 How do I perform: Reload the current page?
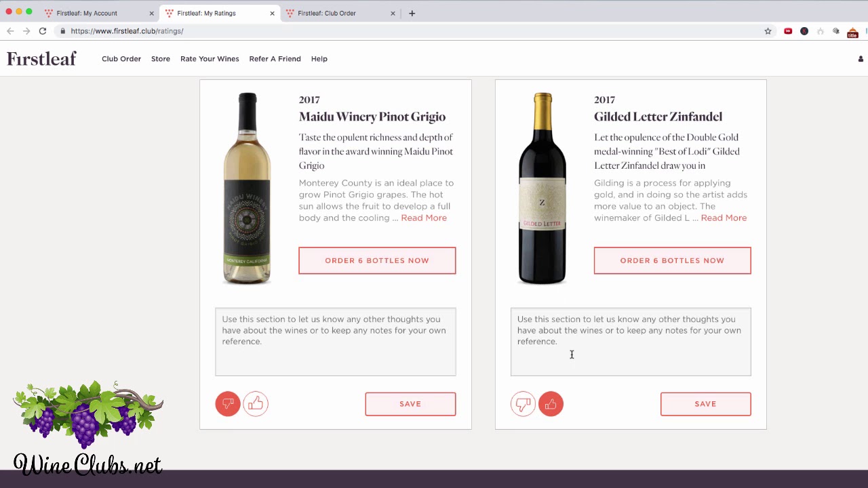click(x=43, y=31)
